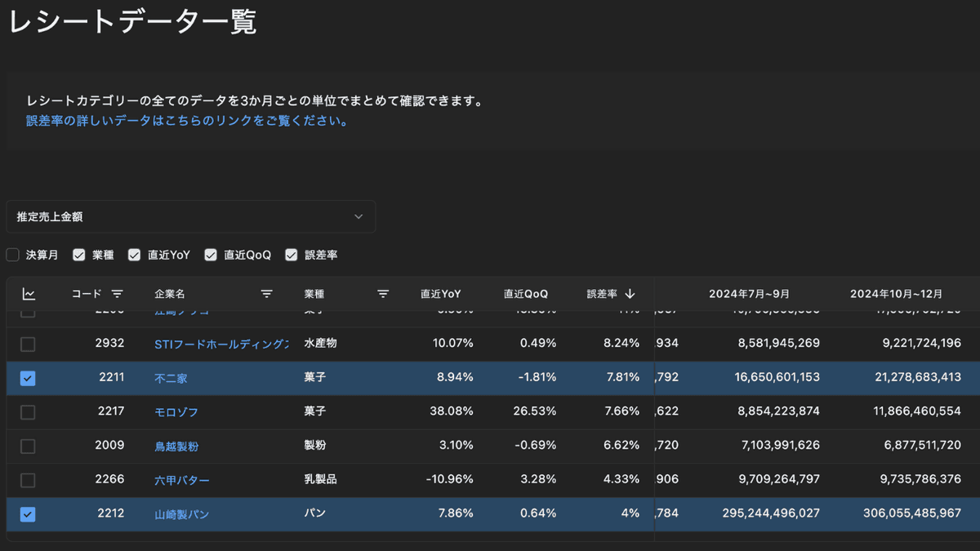Screen dimensions: 980x551
Task: Open the 六甲バター company link
Action: pos(182,480)
